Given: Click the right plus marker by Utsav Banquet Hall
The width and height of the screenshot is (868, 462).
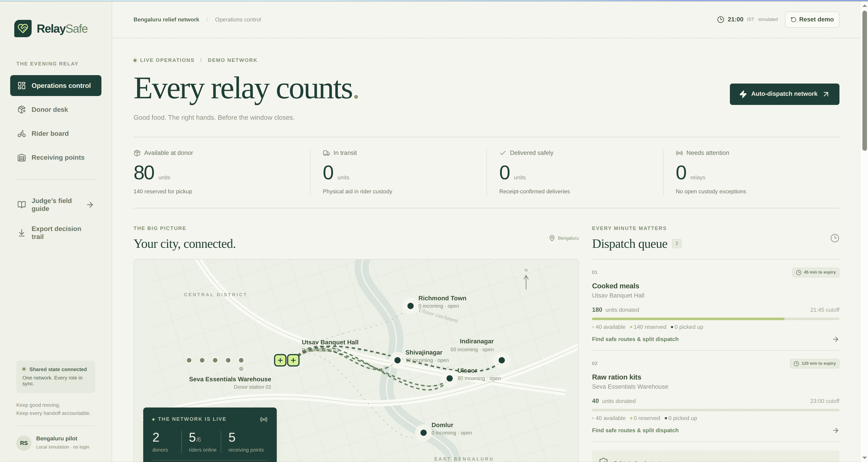Looking at the screenshot, I should click(x=294, y=360).
